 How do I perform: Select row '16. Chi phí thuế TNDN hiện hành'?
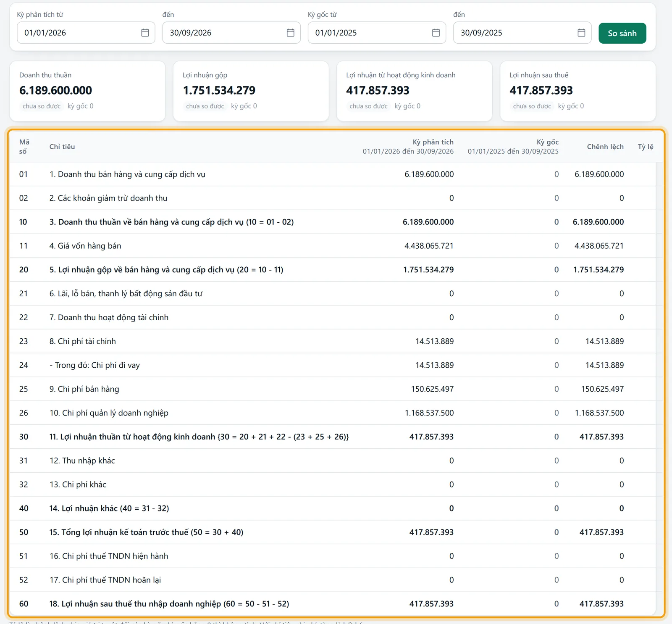[x=332, y=556]
